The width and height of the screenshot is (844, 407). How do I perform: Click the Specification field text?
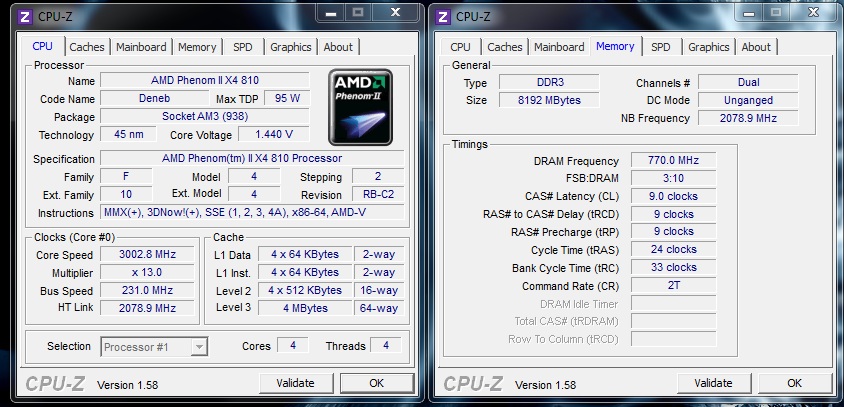[x=252, y=158]
